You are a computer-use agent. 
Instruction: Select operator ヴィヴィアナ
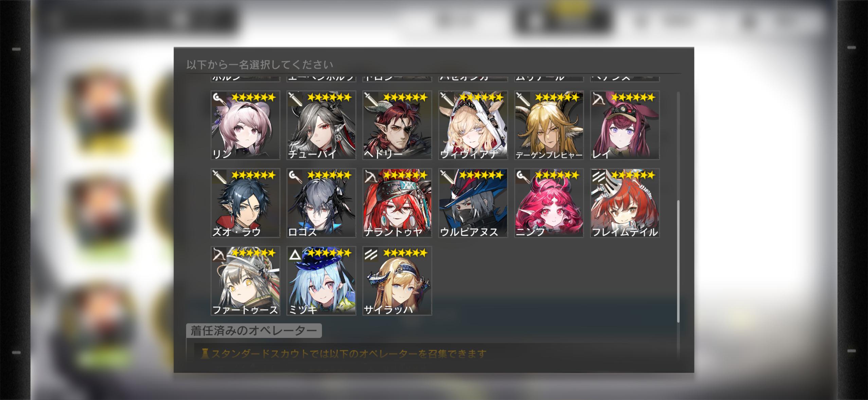(473, 125)
